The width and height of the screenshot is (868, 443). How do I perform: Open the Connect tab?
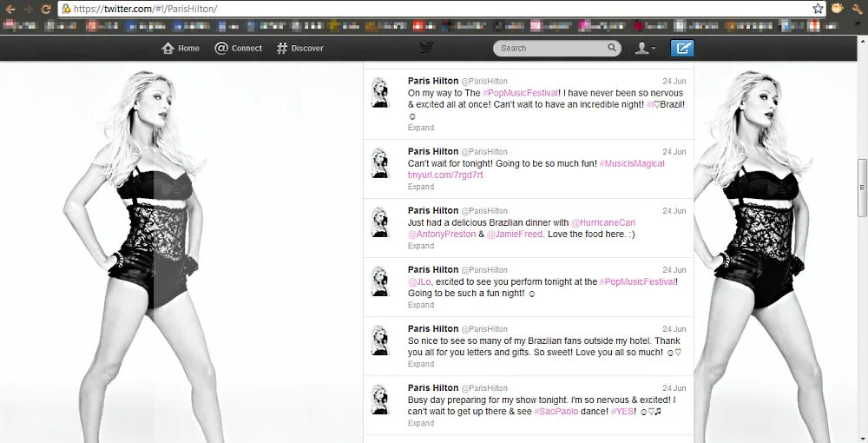pos(238,48)
